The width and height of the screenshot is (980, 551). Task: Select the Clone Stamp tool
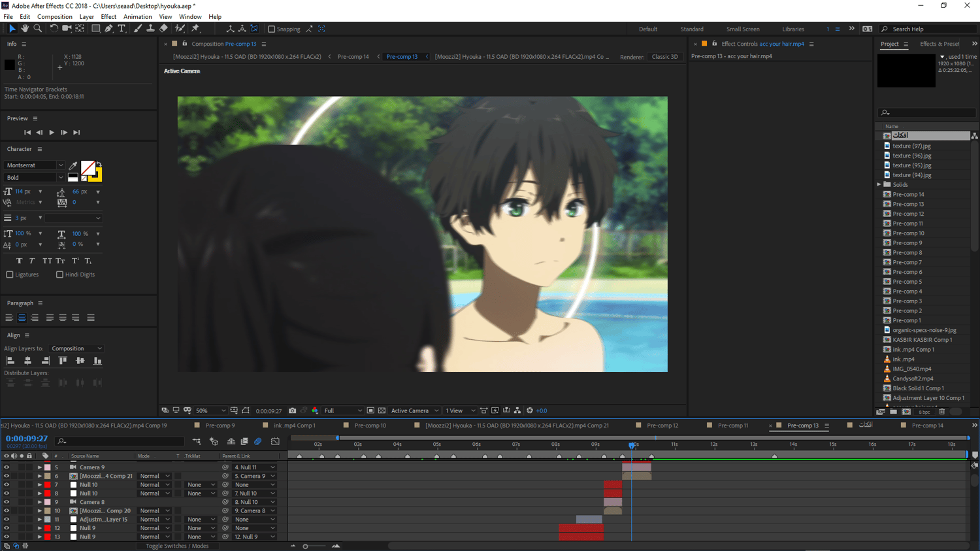coord(150,29)
